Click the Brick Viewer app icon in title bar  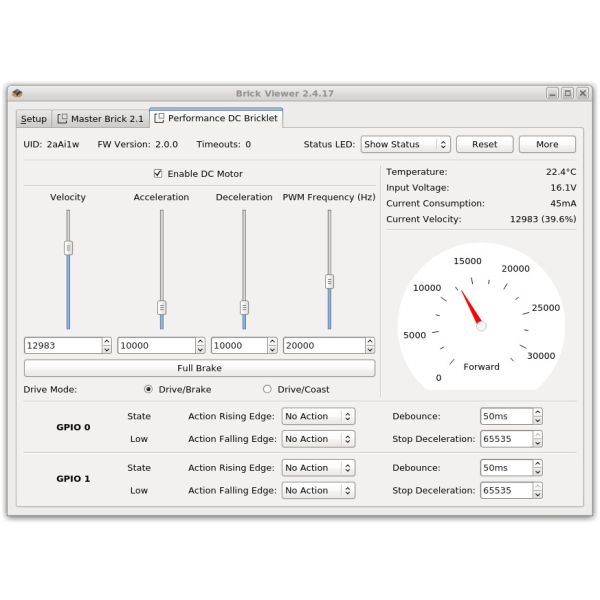(17, 93)
